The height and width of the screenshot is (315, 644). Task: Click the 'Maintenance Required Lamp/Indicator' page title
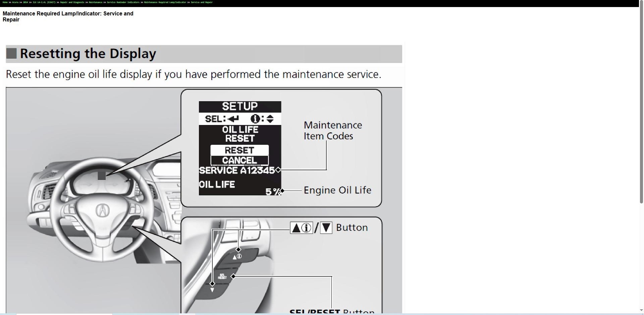click(68, 16)
